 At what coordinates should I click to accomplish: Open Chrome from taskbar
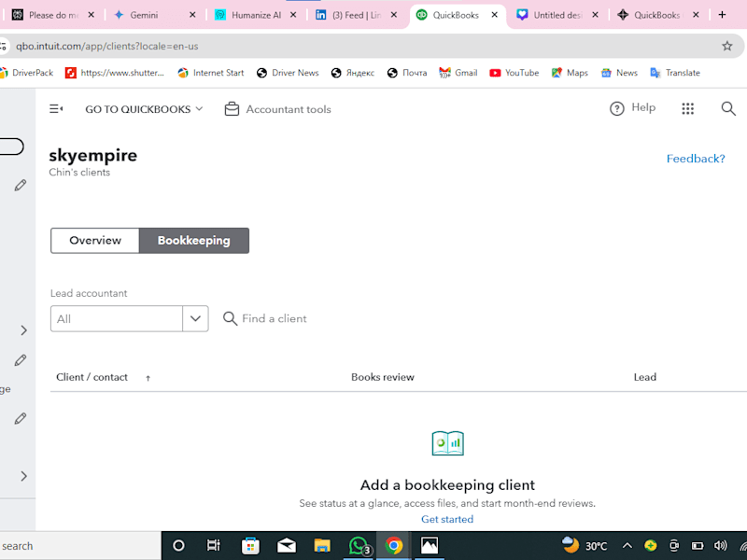click(x=394, y=546)
